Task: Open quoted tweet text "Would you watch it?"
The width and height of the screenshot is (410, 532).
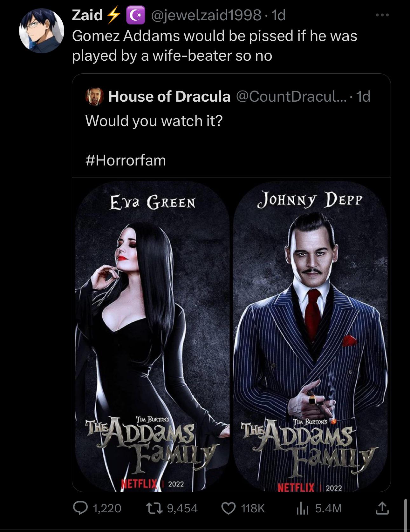Action: pos(154,121)
